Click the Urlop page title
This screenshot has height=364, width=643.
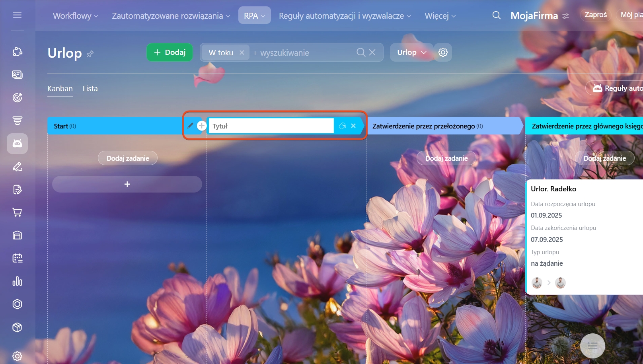click(64, 53)
